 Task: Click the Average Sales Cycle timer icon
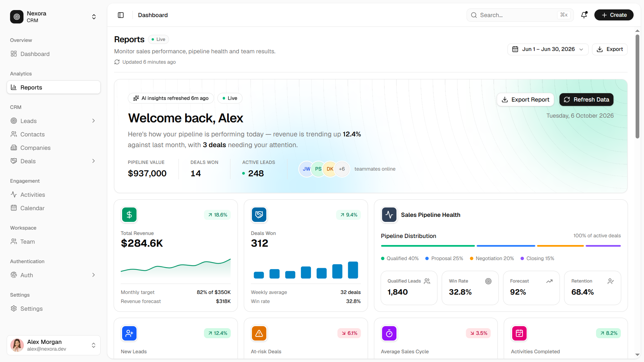pyautogui.click(x=389, y=333)
